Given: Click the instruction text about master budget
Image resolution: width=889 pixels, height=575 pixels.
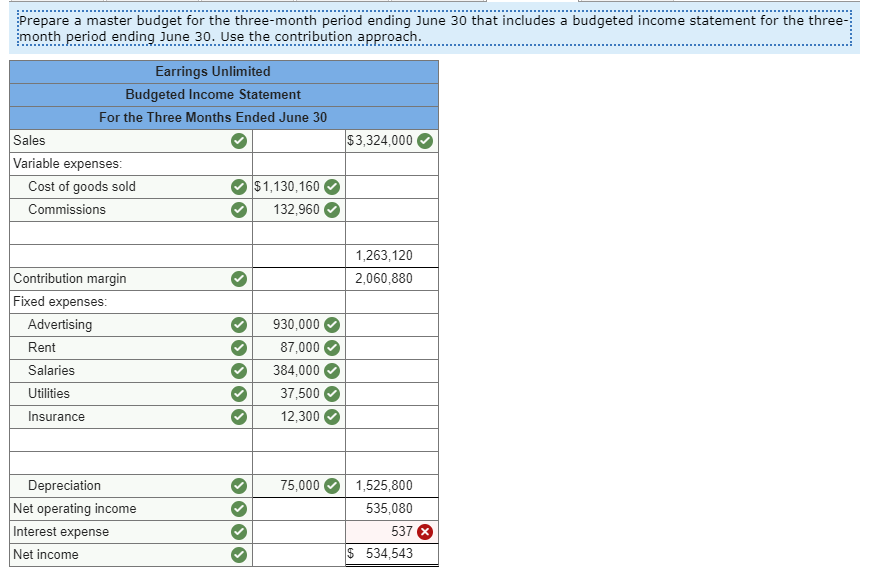Looking at the screenshot, I should 434,28.
